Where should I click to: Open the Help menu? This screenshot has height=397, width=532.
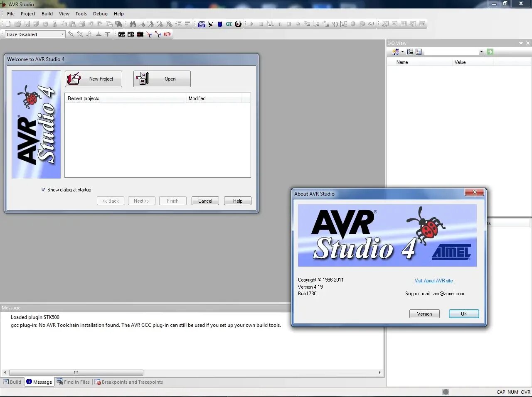pos(119,14)
